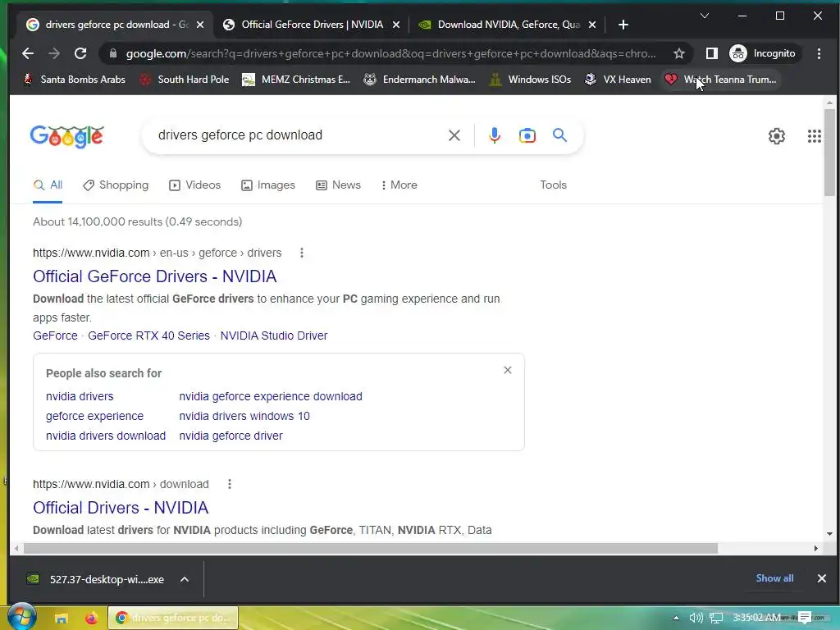The height and width of the screenshot is (630, 840).
Task: Expand the download item options chevron
Action: (x=185, y=580)
